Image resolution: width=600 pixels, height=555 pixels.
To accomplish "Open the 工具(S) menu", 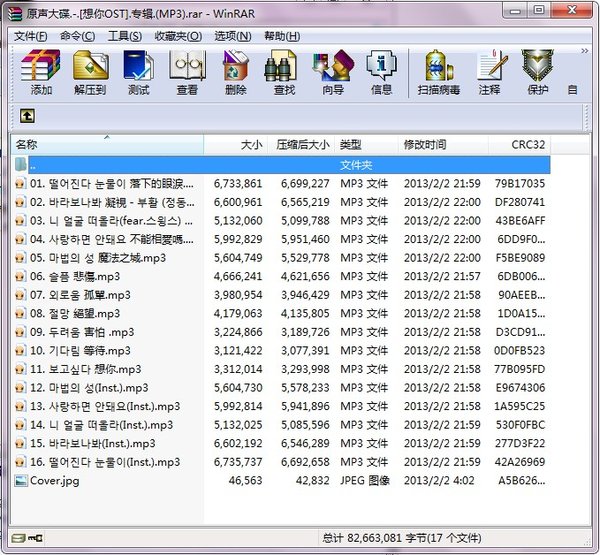I will click(x=125, y=36).
